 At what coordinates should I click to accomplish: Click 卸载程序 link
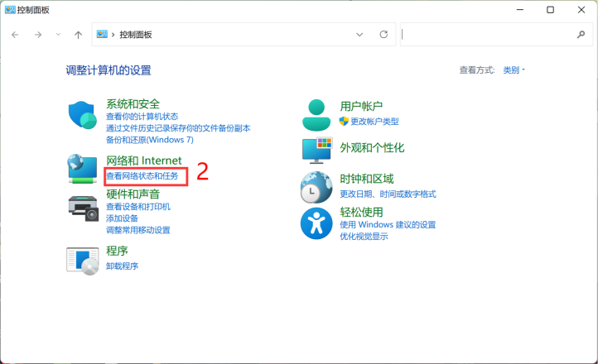[122, 266]
